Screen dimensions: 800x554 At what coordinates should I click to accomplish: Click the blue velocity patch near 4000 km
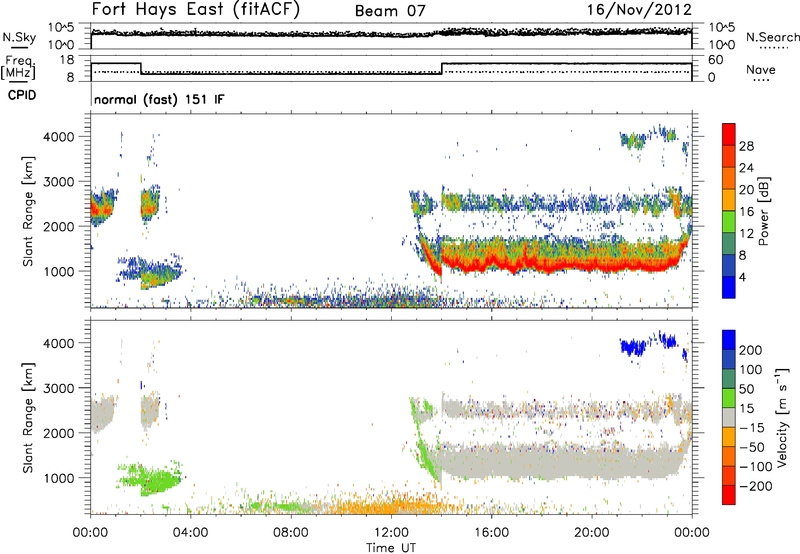633,347
